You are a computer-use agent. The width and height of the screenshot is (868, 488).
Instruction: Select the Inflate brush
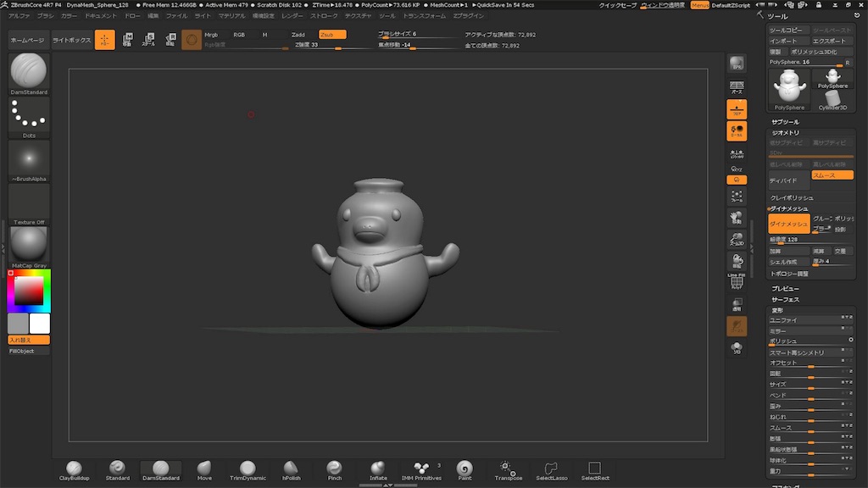(378, 471)
